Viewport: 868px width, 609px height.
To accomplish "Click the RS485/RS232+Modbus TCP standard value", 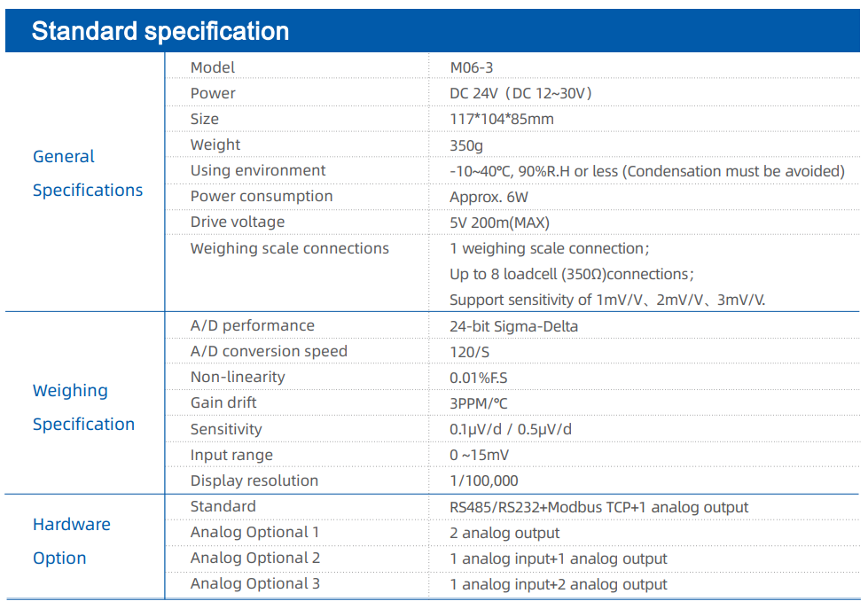I will [599, 507].
